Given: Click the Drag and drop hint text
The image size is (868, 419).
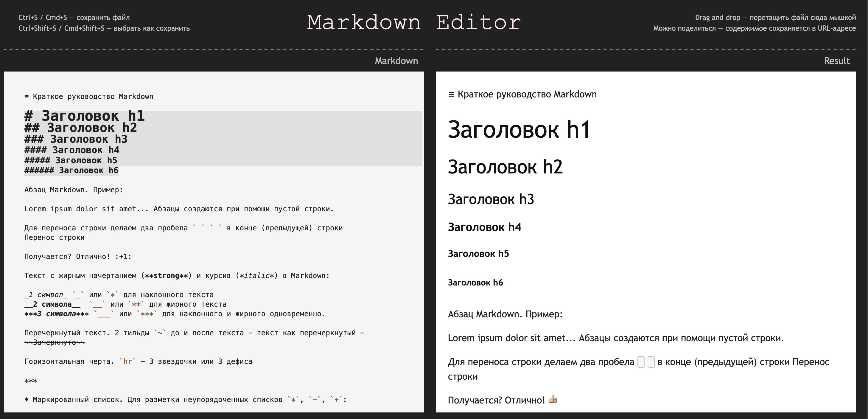Looking at the screenshot, I should point(775,18).
